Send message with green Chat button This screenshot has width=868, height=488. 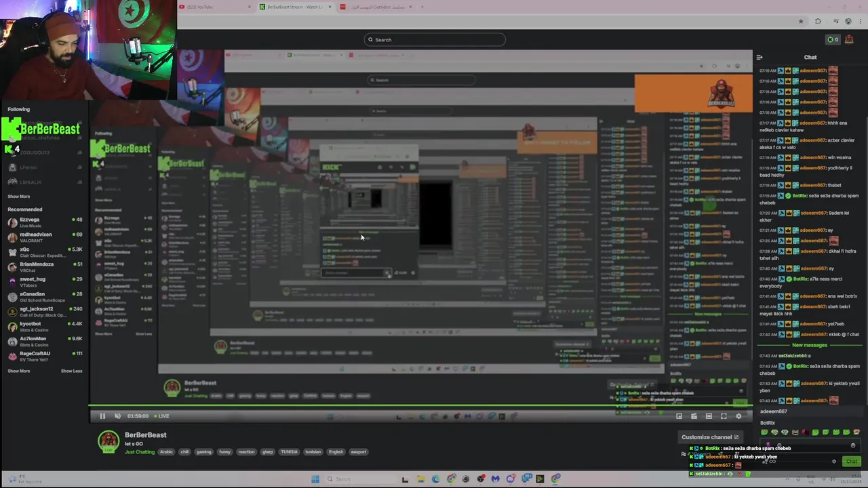[x=852, y=462]
